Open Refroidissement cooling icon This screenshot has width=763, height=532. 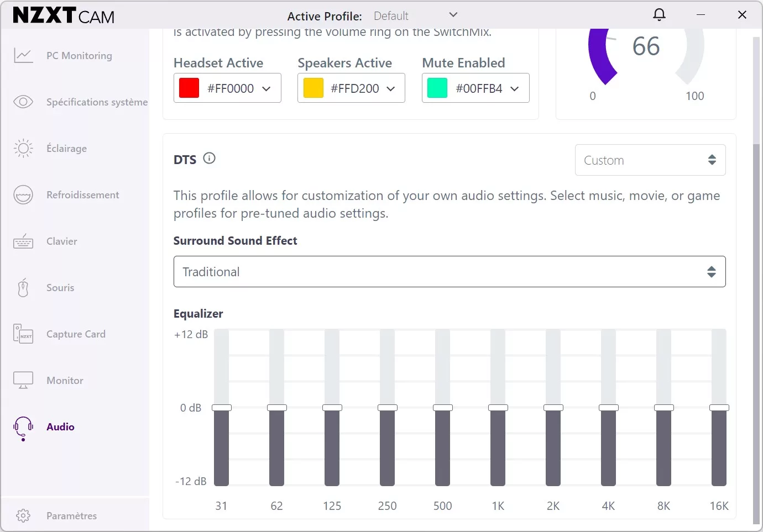tap(23, 195)
